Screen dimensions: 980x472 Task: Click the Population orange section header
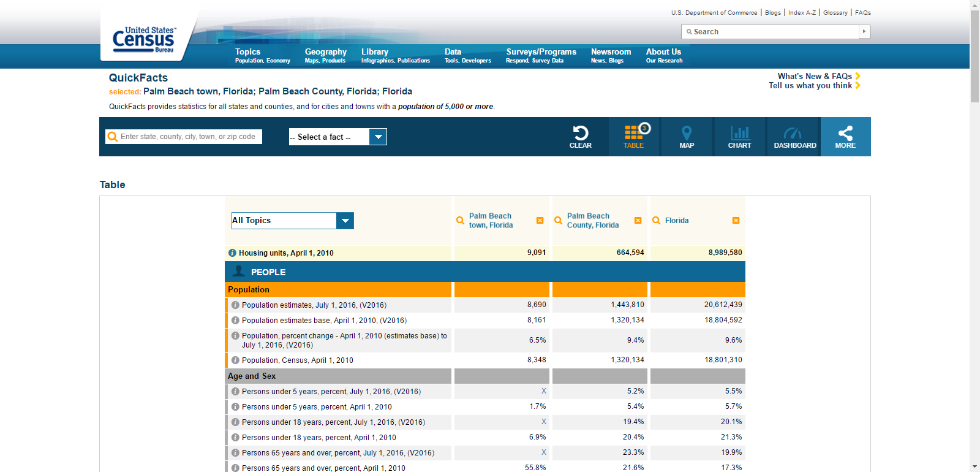pos(338,289)
